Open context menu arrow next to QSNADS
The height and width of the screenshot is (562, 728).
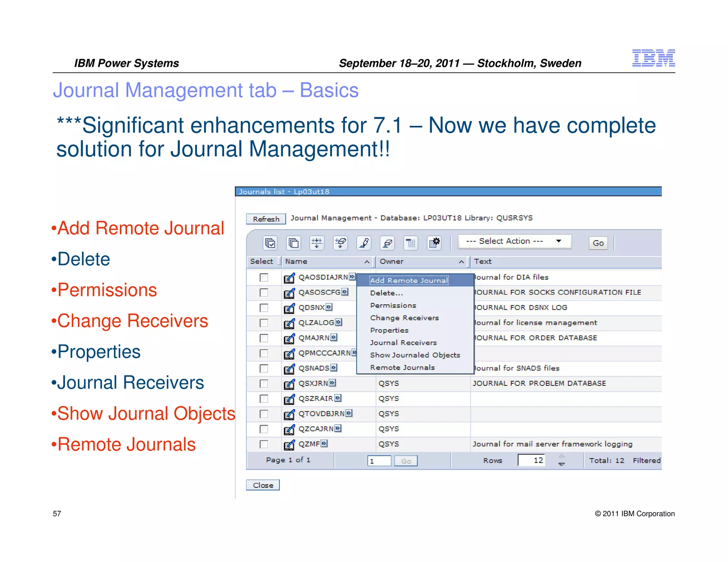tap(333, 368)
